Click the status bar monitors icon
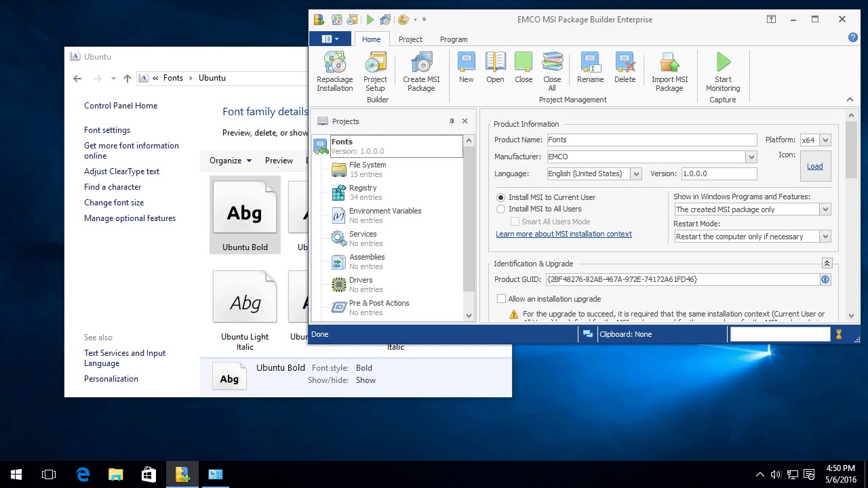Screen dimensions: 868x488 coord(588,334)
